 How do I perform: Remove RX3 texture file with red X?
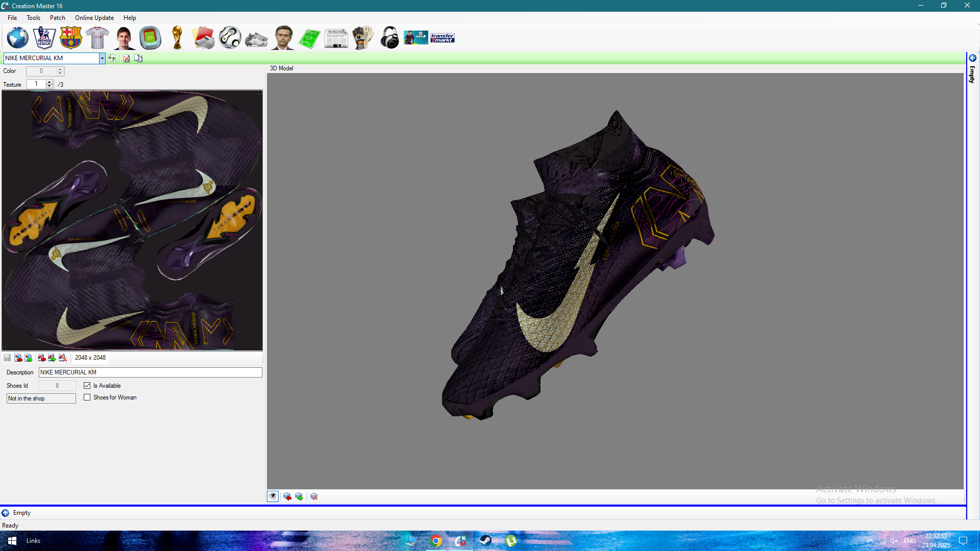63,358
